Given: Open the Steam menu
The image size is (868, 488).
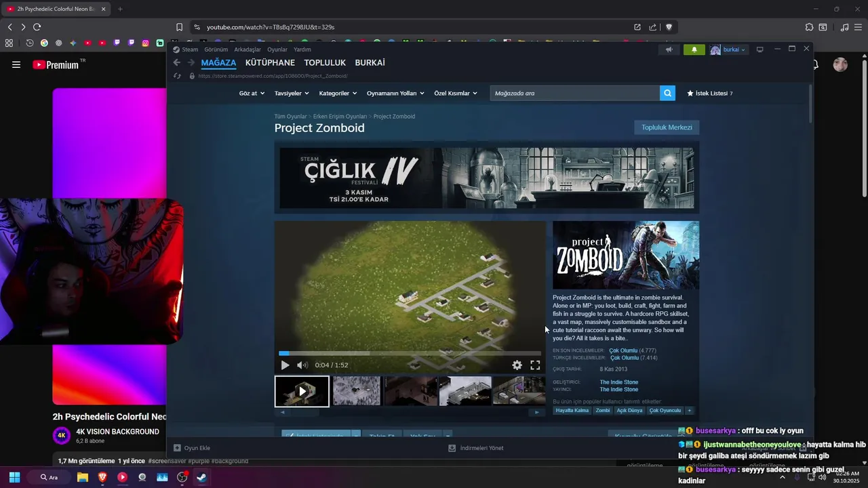Looking at the screenshot, I should coord(190,49).
